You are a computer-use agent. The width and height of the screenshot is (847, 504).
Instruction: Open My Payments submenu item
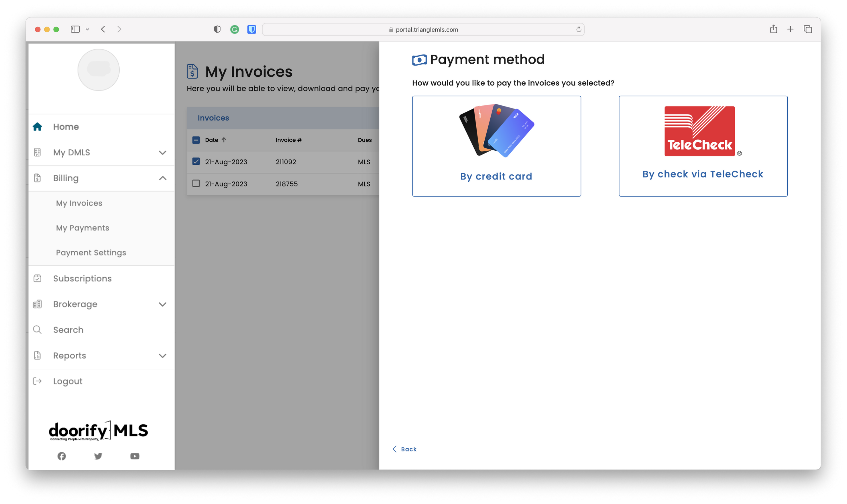pos(82,228)
